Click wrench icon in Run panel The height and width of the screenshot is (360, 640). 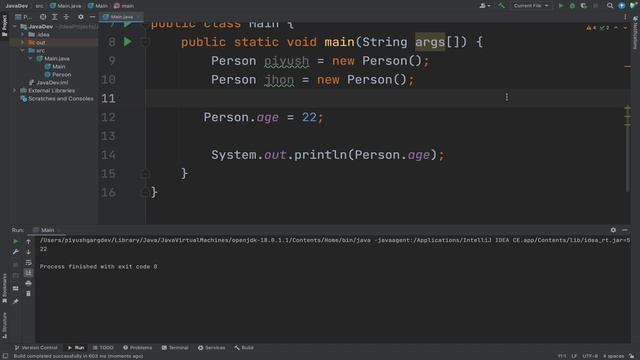pos(16,252)
